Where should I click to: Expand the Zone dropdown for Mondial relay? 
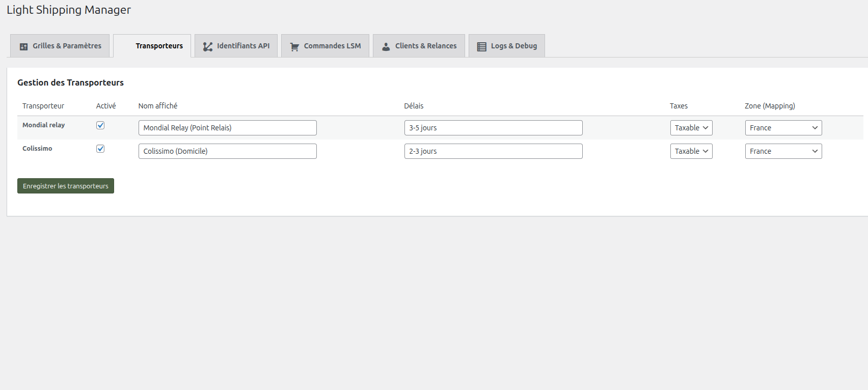tap(783, 128)
